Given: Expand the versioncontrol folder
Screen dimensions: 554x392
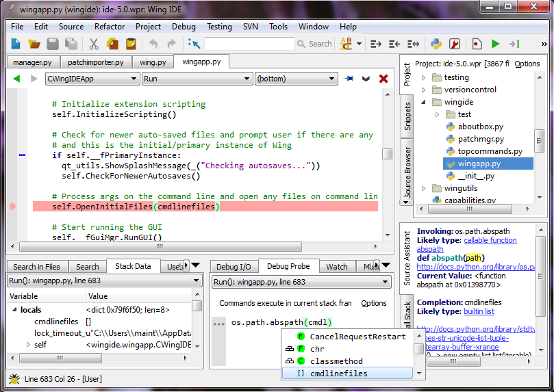Looking at the screenshot, I should (x=424, y=90).
